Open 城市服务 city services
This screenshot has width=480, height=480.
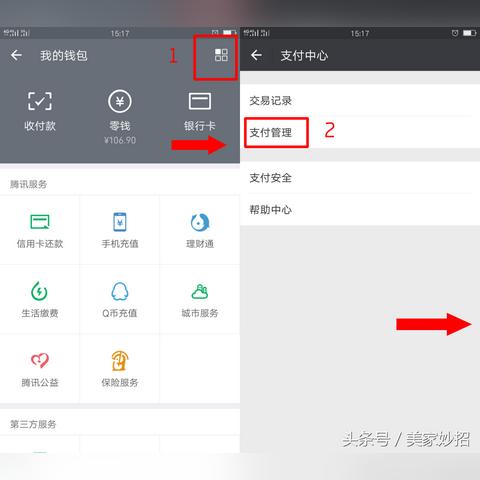click(x=200, y=299)
